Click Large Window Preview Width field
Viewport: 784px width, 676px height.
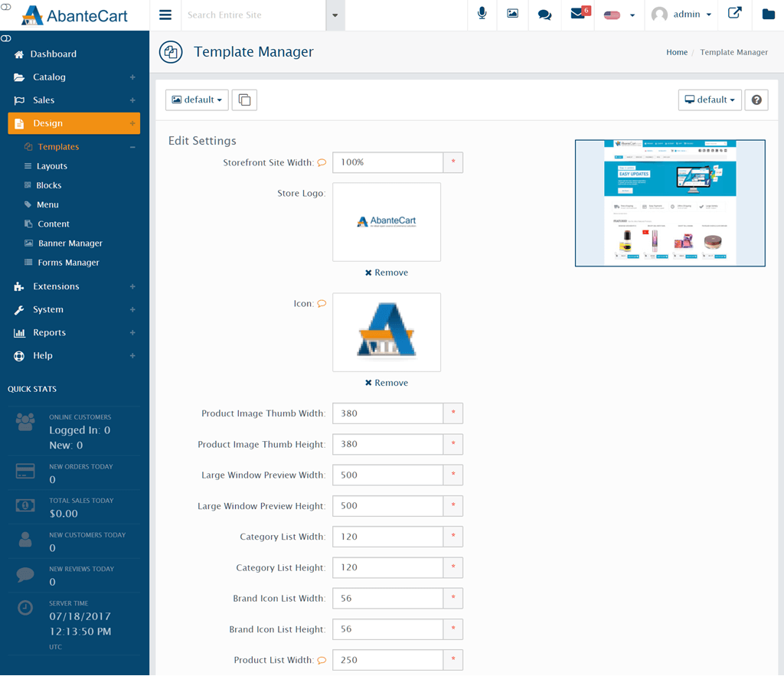coord(388,475)
